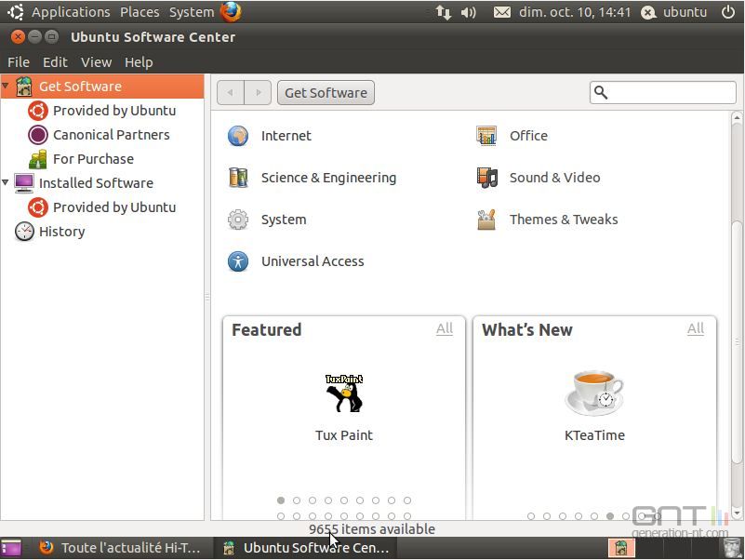The width and height of the screenshot is (745, 560).
Task: Click the power session icon
Action: pos(728,12)
